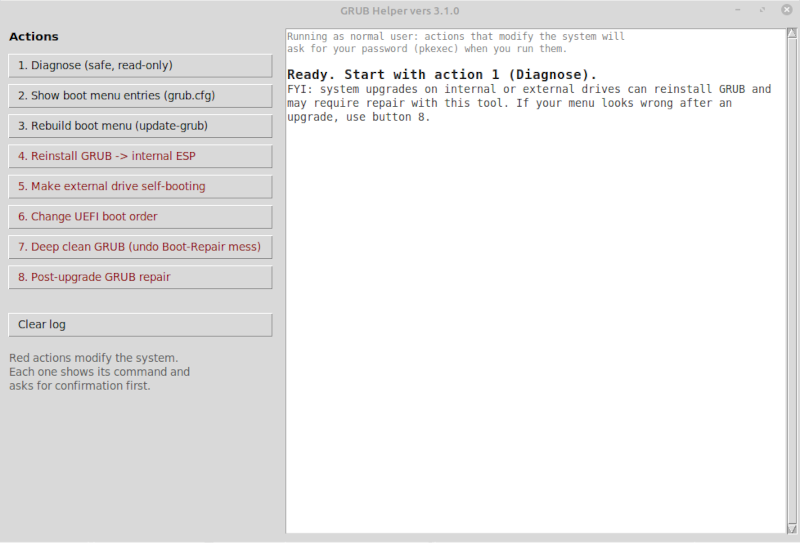
Task: Maximize the GRUB Helper window
Action: [x=762, y=10]
